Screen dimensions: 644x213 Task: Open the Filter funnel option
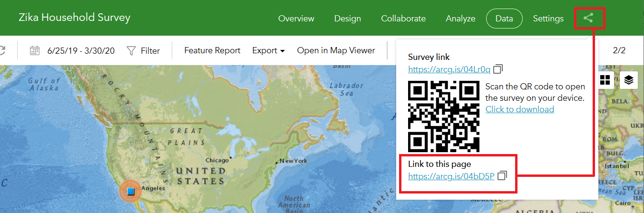coord(143,50)
